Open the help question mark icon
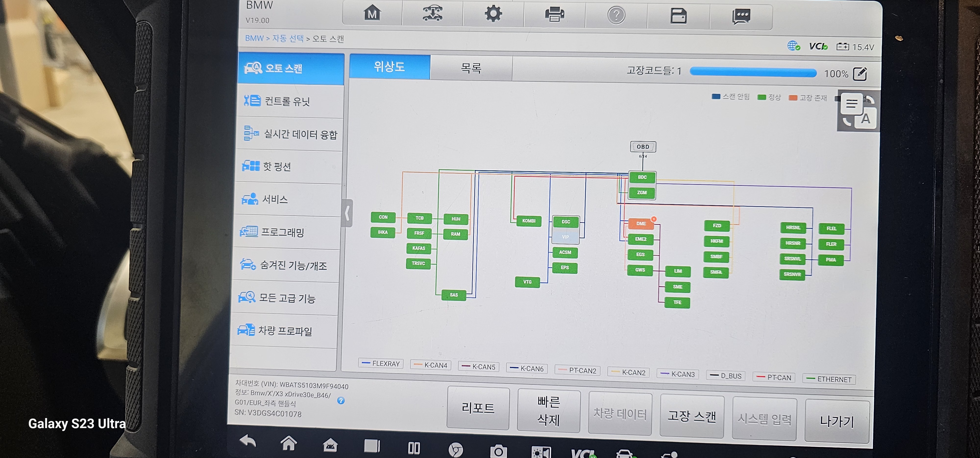Viewport: 980px width, 458px height. 616,16
